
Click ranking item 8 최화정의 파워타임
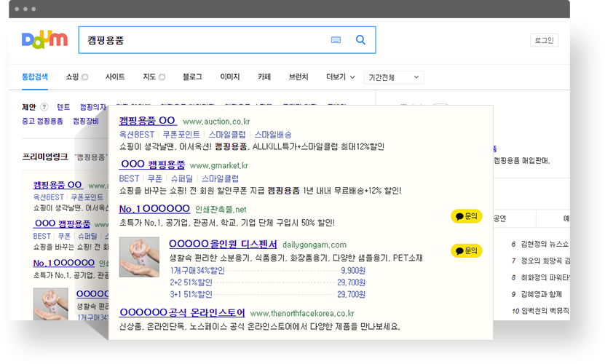(540, 277)
